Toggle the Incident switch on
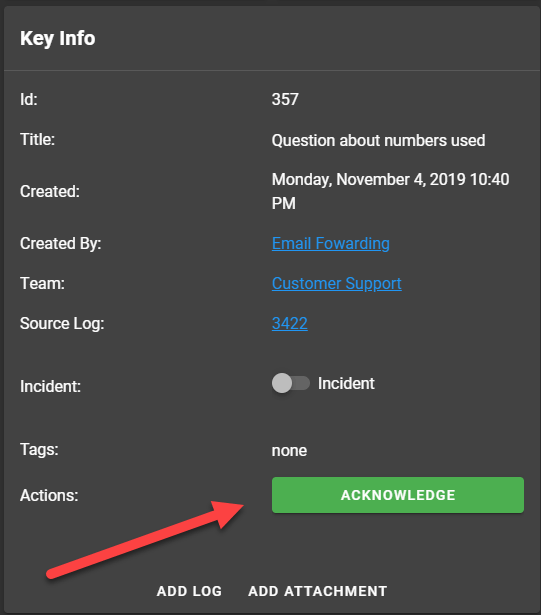The image size is (541, 615). [291, 383]
